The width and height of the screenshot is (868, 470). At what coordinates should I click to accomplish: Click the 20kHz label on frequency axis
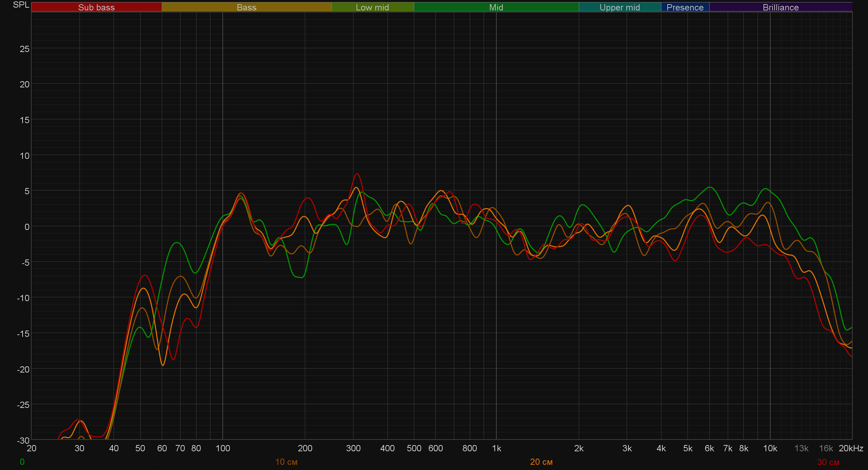click(851, 448)
